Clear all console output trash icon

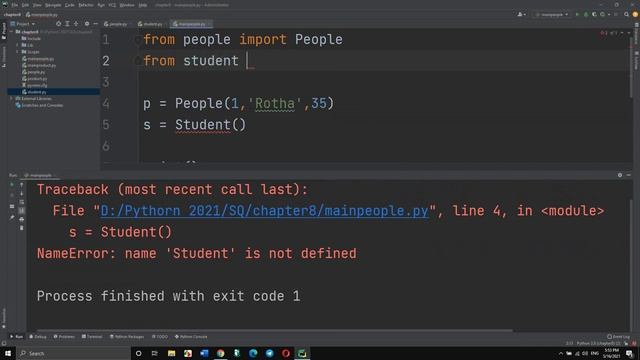tap(22, 228)
